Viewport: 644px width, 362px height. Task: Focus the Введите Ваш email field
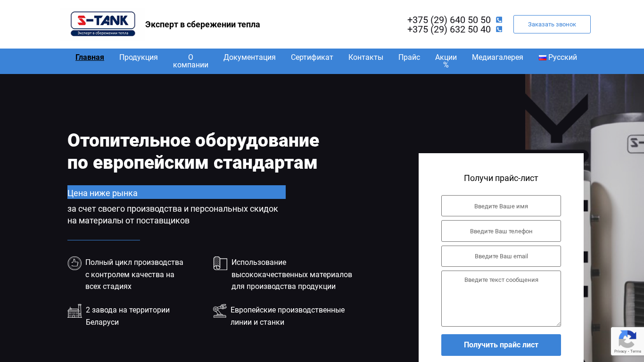click(x=501, y=256)
